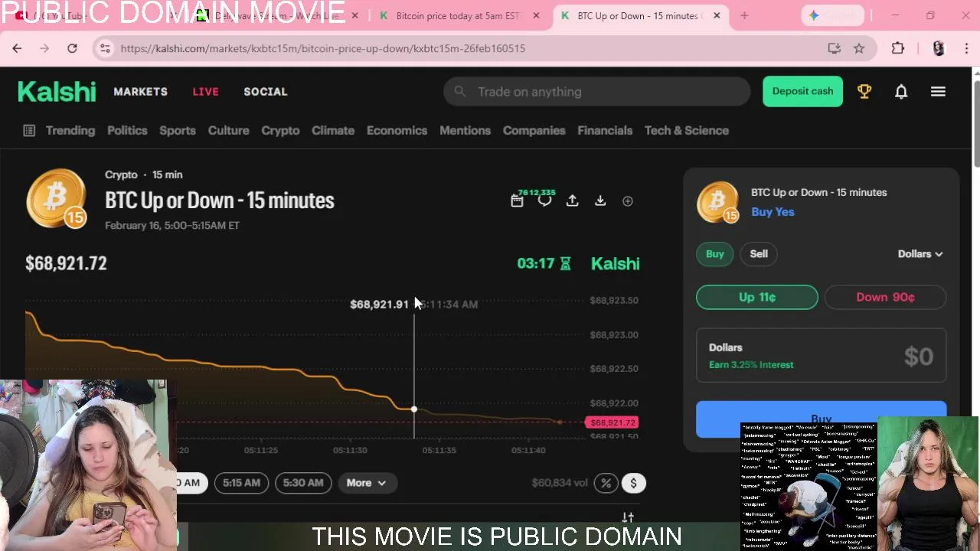Viewport: 980px width, 551px height.
Task: Click the Bitcoin 15 market icon by the title
Action: [56, 199]
